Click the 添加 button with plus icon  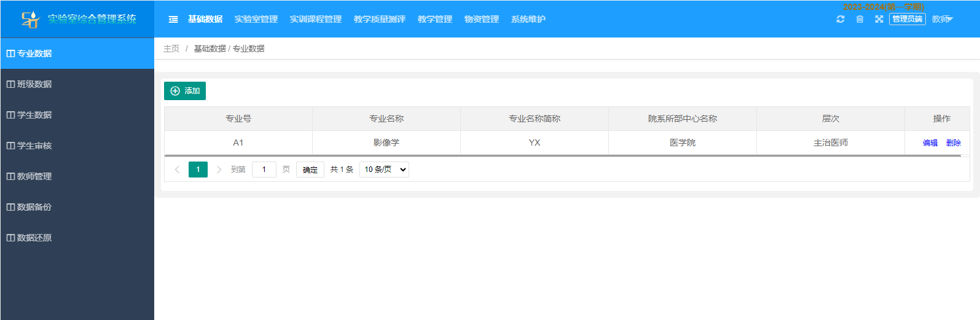185,91
